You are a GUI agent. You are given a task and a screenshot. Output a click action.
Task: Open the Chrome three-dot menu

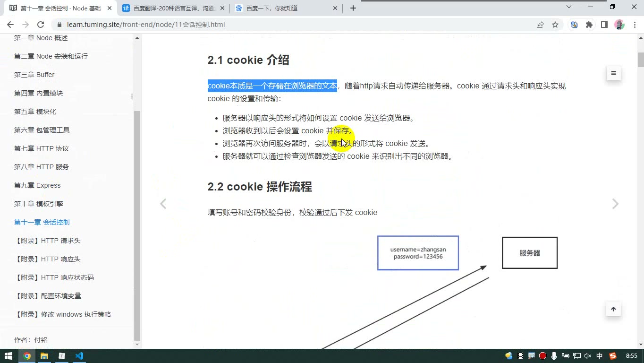[x=634, y=25]
